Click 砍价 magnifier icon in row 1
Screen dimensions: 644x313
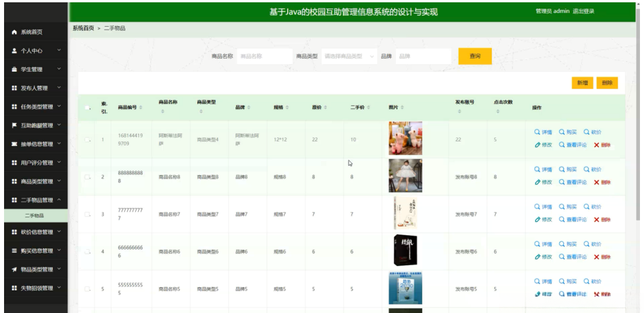[x=586, y=132]
